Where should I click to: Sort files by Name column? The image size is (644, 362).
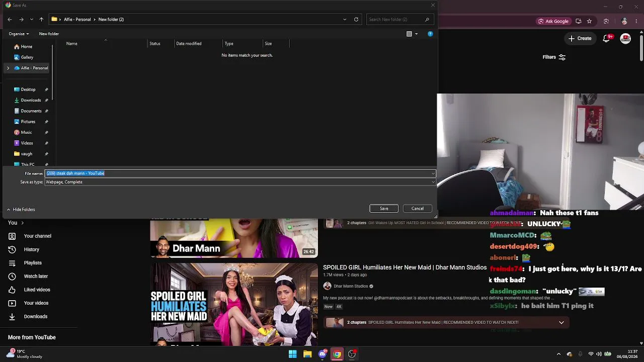tap(72, 43)
